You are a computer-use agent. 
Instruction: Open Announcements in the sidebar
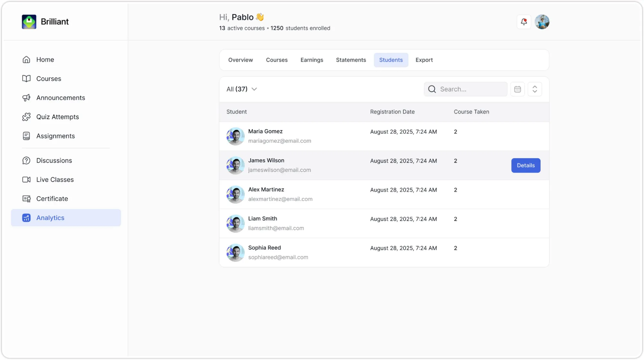click(66, 98)
